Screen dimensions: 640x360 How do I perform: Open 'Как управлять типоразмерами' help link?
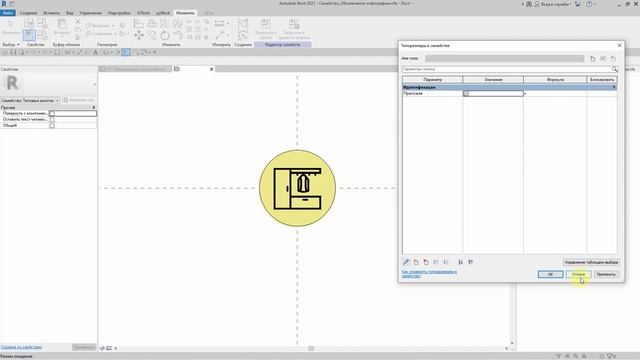(429, 274)
